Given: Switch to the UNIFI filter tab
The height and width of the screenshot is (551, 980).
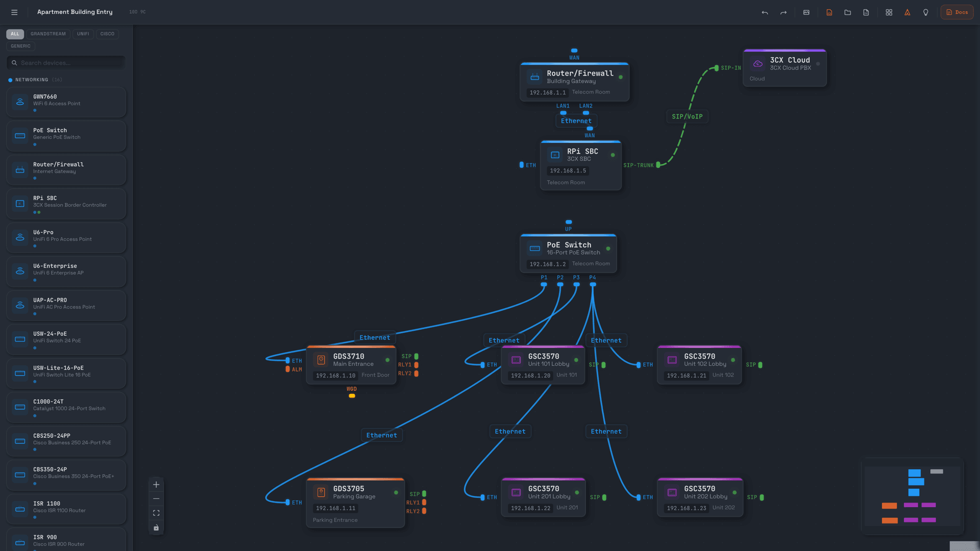Looking at the screenshot, I should click(x=83, y=34).
